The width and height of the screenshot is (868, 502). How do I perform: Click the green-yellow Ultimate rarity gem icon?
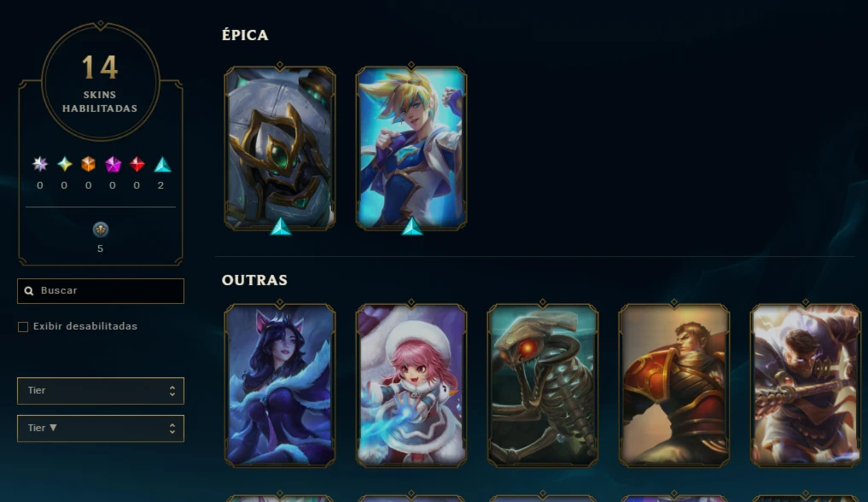65,165
